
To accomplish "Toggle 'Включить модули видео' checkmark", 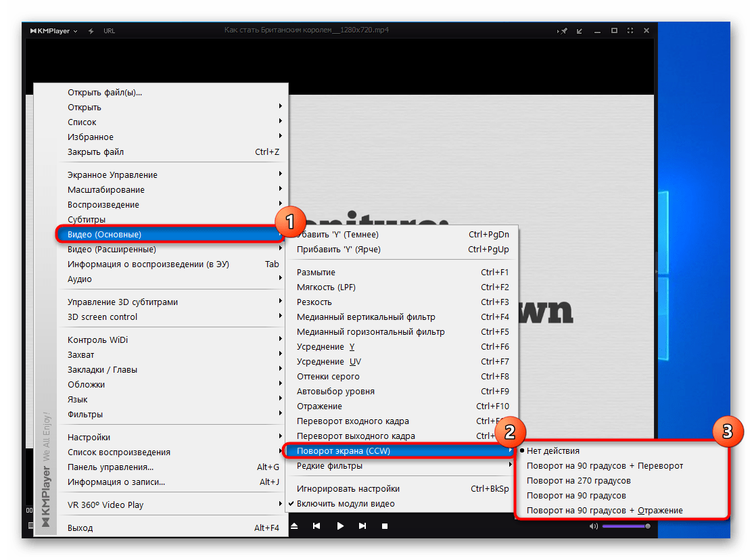I will point(401,503).
